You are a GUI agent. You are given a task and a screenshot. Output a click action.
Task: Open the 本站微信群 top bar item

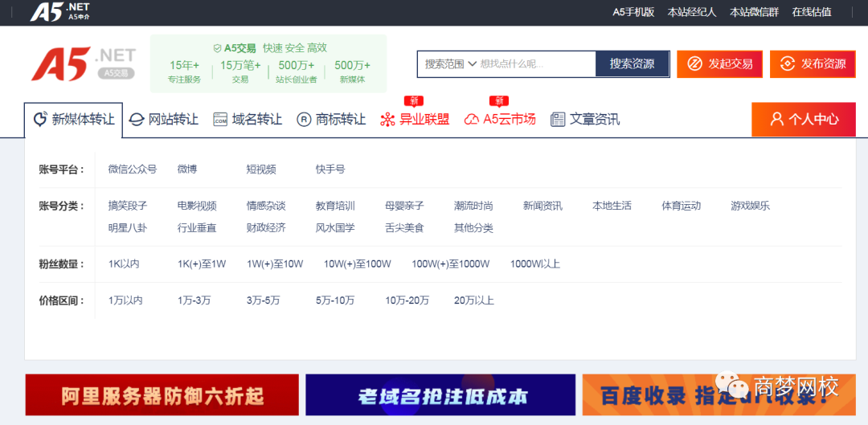[754, 12]
